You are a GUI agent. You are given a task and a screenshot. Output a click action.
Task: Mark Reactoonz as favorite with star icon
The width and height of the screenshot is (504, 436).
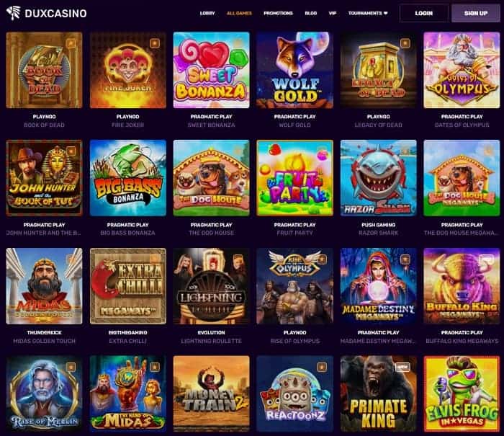coord(322,367)
